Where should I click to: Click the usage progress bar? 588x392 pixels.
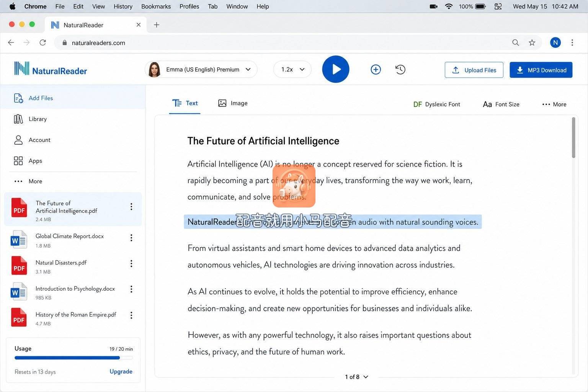coord(73,358)
